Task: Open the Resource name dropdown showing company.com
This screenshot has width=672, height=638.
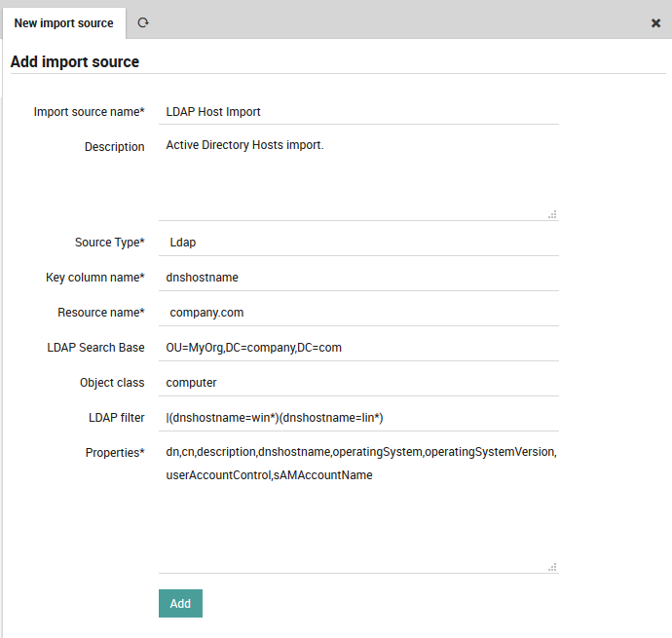Action: 358,313
